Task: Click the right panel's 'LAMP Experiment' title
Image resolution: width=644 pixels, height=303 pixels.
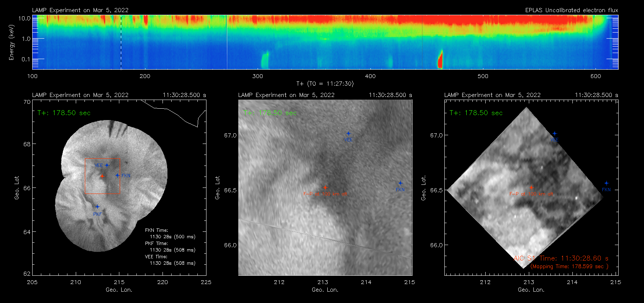Action: pyautogui.click(x=492, y=95)
